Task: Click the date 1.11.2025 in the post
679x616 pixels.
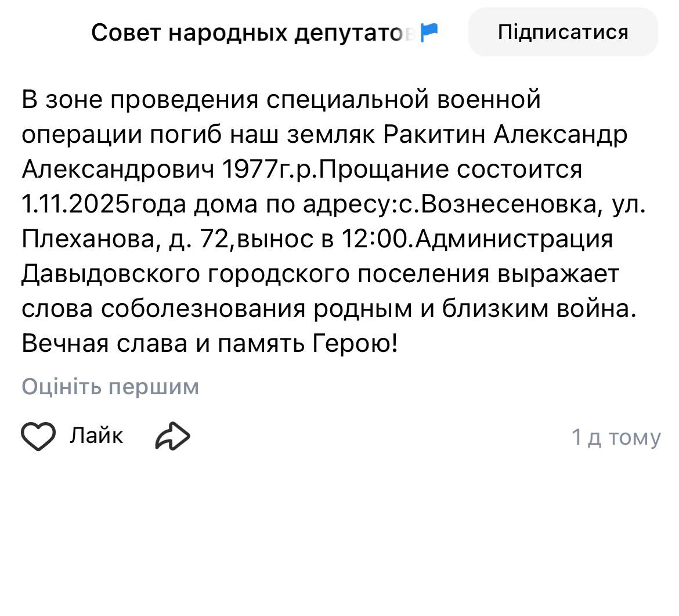Action: [76, 204]
